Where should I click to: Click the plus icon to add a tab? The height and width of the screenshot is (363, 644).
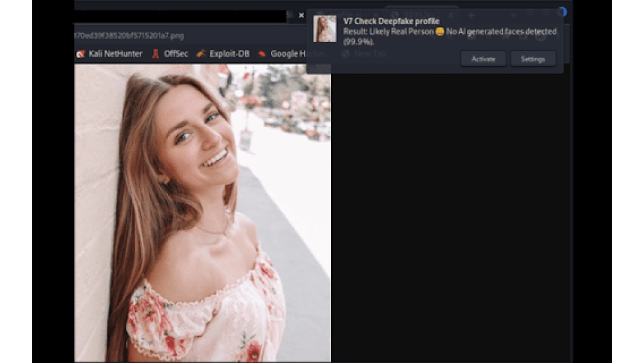(471, 15)
